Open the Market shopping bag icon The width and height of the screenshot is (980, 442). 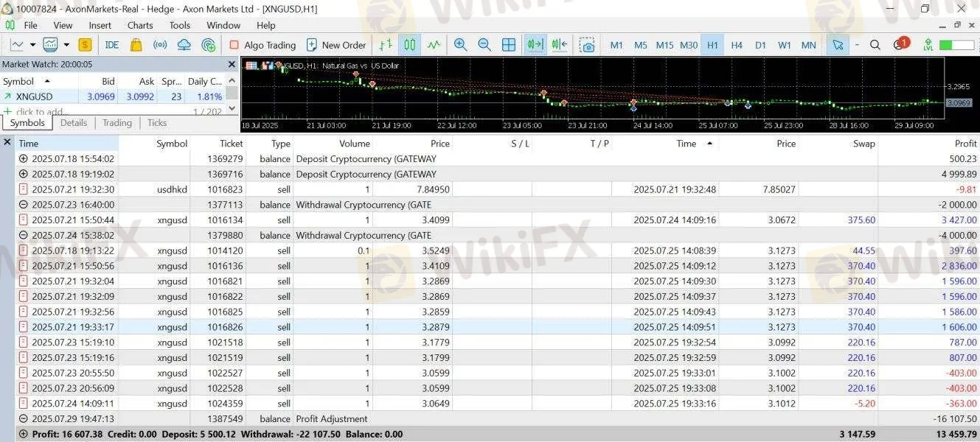coord(136,45)
